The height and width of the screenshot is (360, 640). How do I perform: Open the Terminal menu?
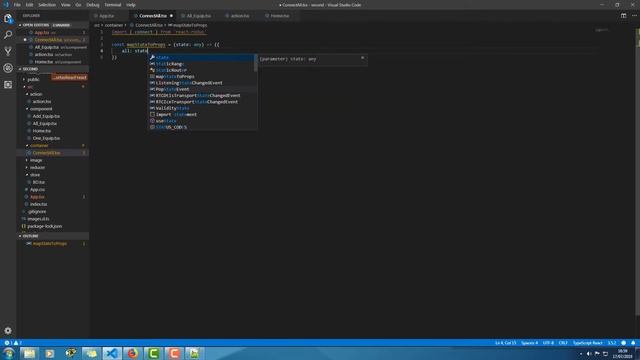113,5
